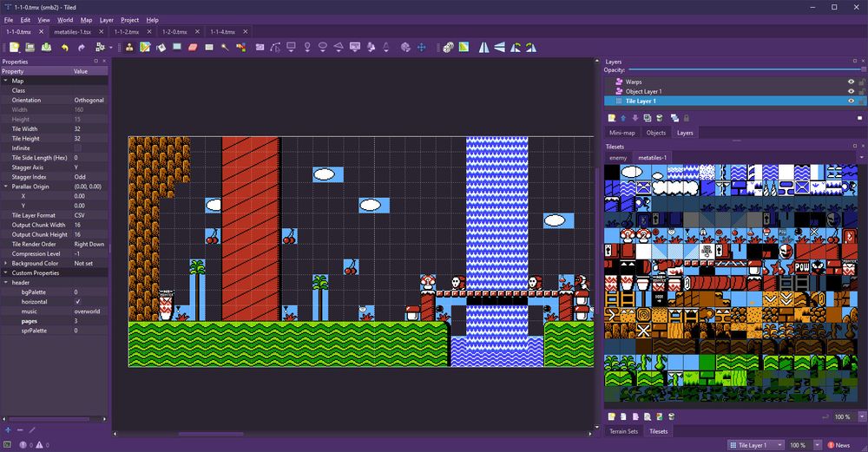
Task: Select the Stamp Brush tool
Action: (129, 48)
